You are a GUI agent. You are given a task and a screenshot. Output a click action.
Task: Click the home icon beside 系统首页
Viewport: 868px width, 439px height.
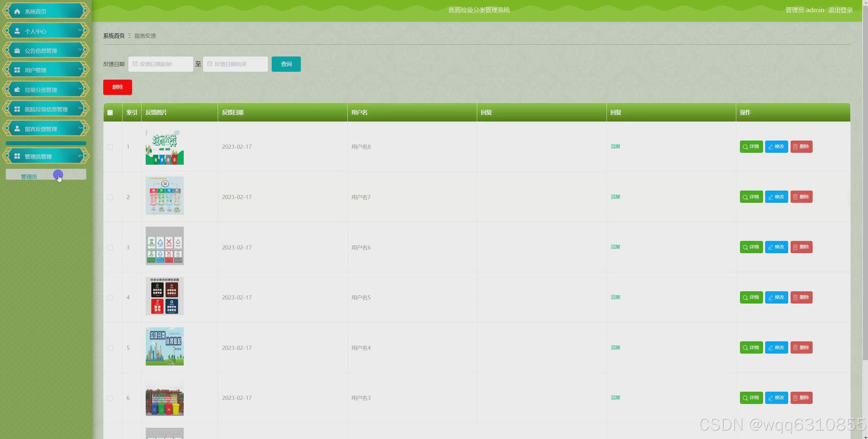click(17, 12)
